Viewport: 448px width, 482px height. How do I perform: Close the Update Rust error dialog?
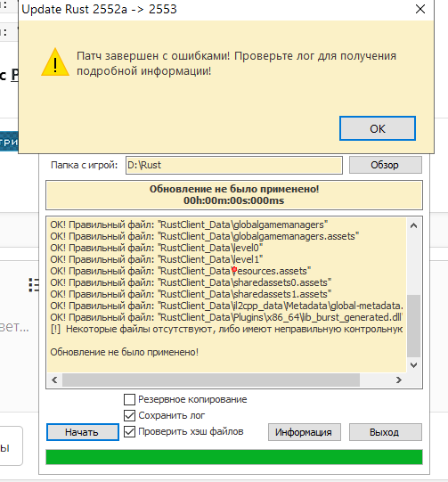click(420, 9)
